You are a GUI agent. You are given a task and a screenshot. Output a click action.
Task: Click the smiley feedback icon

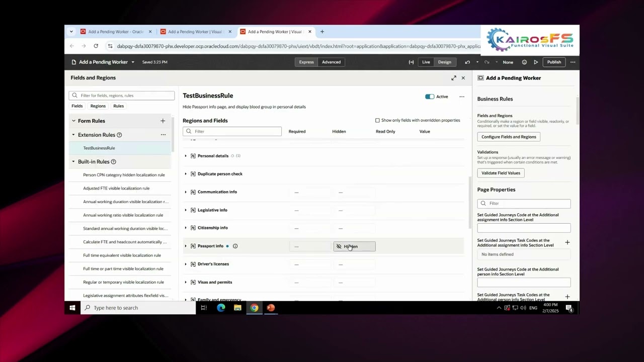(x=524, y=62)
